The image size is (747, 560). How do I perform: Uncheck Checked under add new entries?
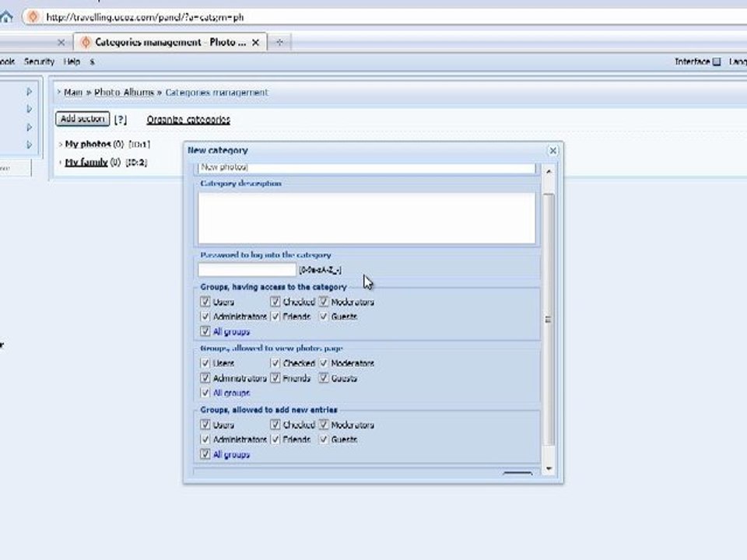275,425
